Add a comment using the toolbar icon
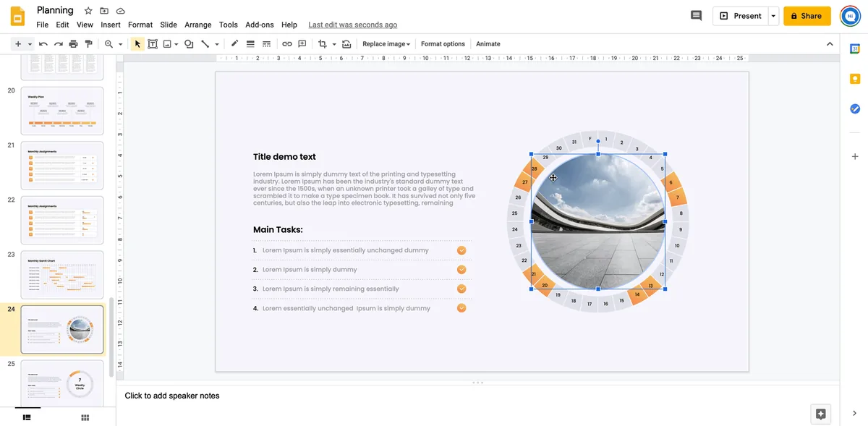This screenshot has width=868, height=426. pos(302,44)
